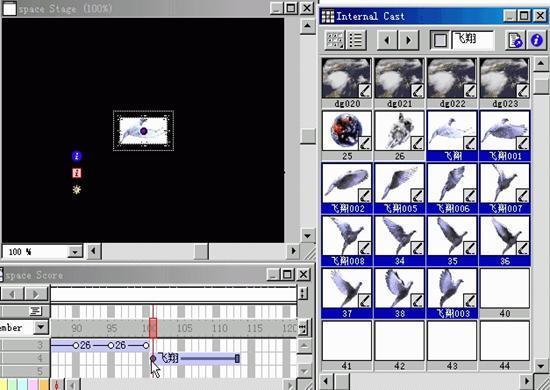The image size is (550, 390).
Task: Click Internal Cast scroll down arrow
Action: (541, 366)
